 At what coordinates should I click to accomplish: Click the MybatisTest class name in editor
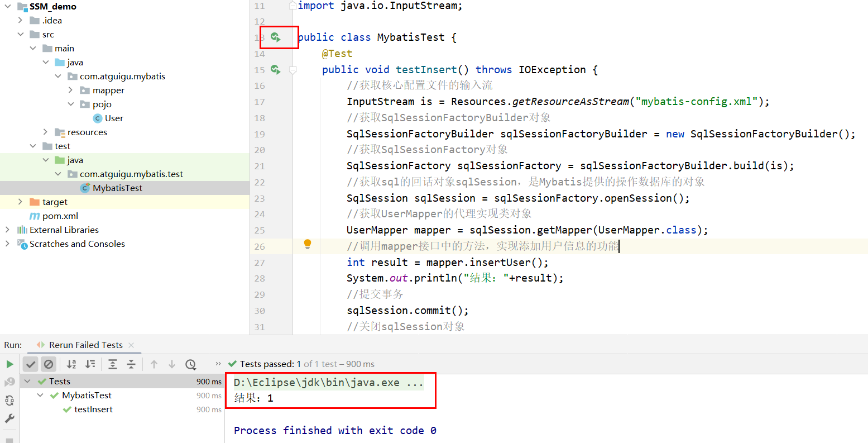point(411,37)
